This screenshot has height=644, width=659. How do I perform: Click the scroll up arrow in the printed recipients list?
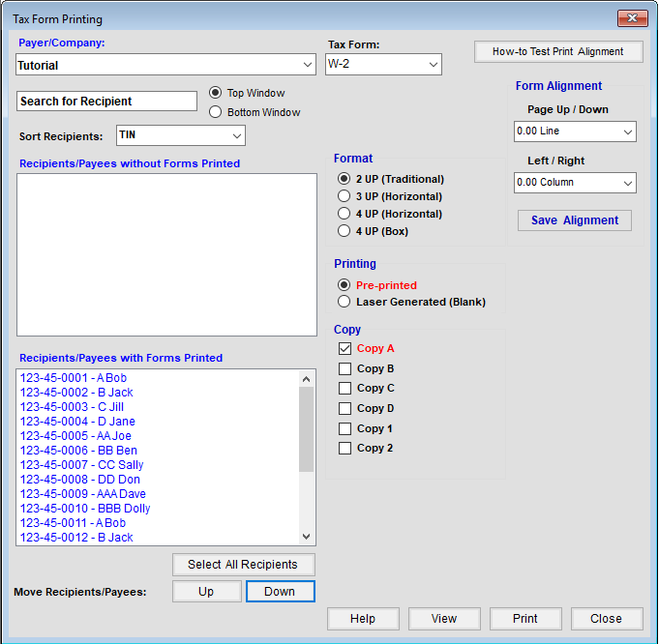[x=307, y=379]
